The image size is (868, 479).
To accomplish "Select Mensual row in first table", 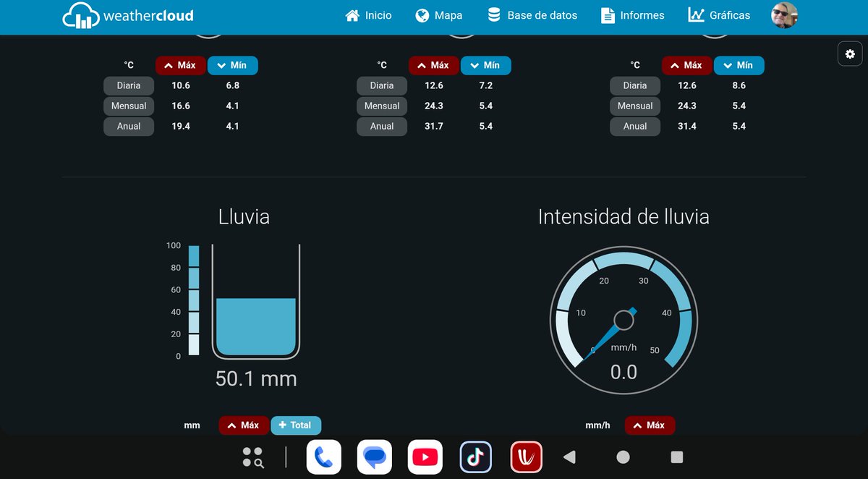I will coord(129,106).
